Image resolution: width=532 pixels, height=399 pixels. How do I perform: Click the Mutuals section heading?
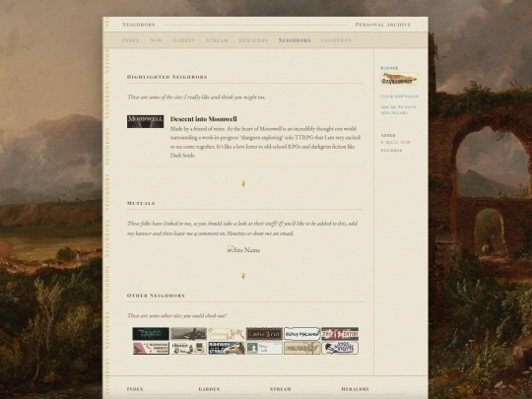(141, 203)
